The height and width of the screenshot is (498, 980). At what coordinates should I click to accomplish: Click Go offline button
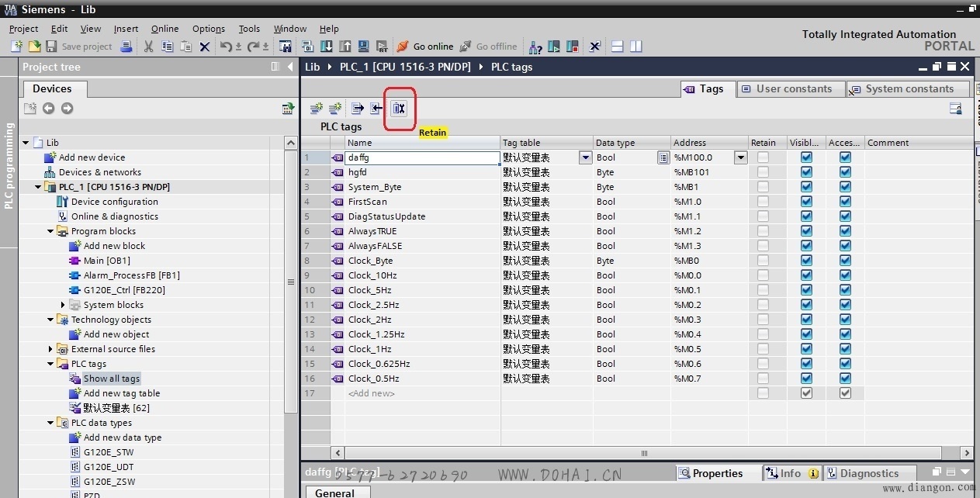tap(488, 47)
